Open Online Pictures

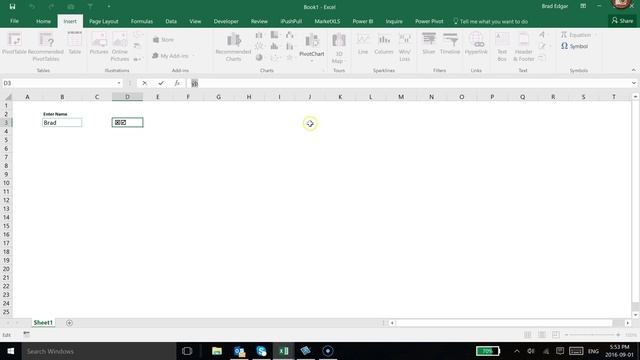(120, 47)
